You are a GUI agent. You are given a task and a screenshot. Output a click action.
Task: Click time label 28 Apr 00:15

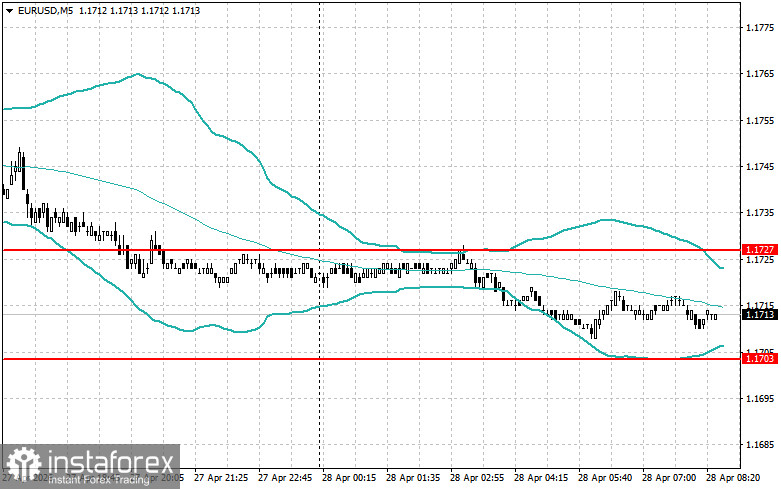349,478
